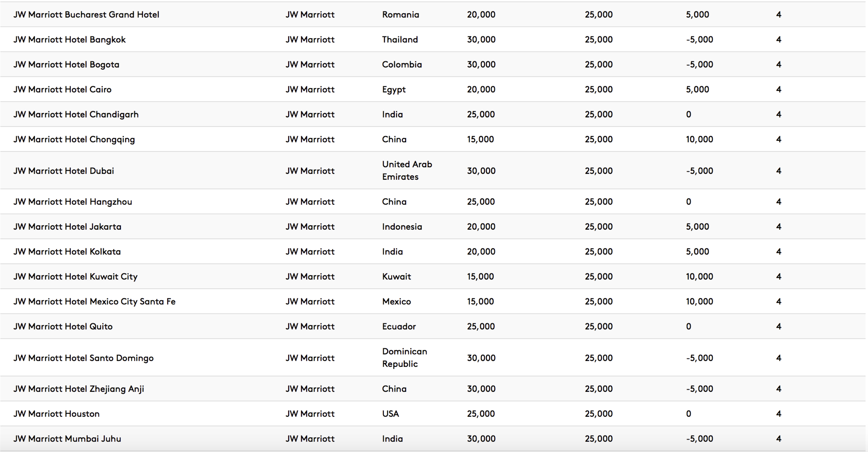Click the Ecuador country cell
This screenshot has height=452, width=868.
(399, 327)
